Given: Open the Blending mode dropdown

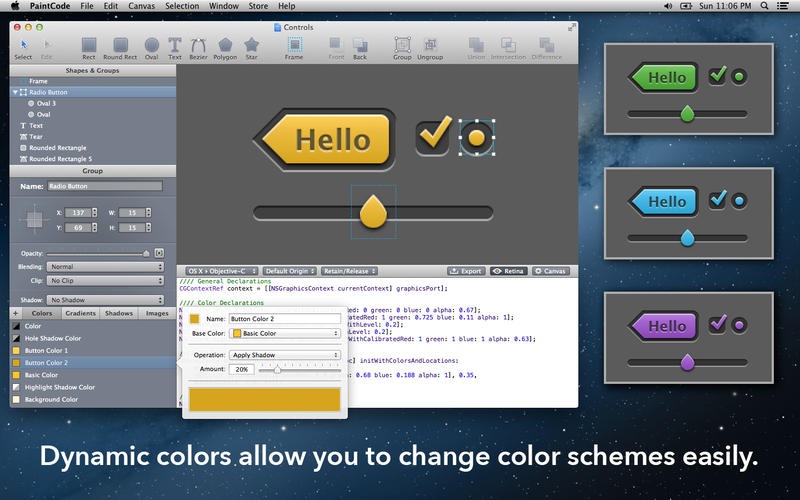Looking at the screenshot, I should [x=106, y=267].
